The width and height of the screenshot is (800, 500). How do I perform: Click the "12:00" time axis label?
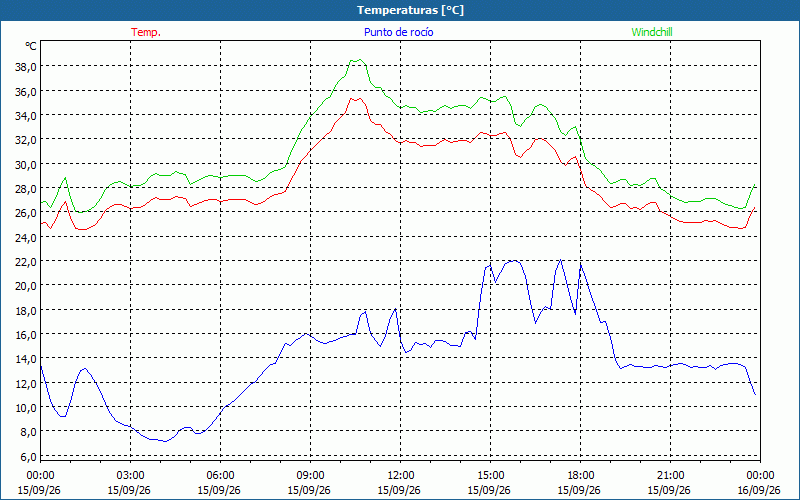point(401,476)
